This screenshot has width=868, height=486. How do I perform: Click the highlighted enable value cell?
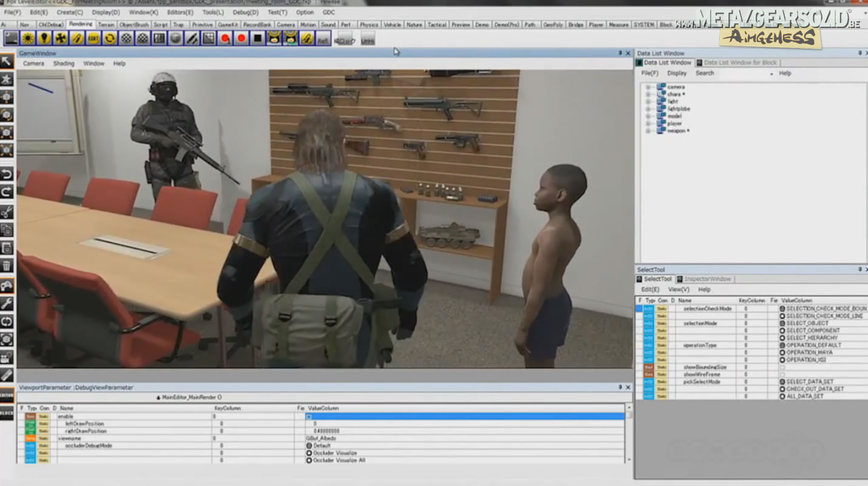click(x=464, y=417)
